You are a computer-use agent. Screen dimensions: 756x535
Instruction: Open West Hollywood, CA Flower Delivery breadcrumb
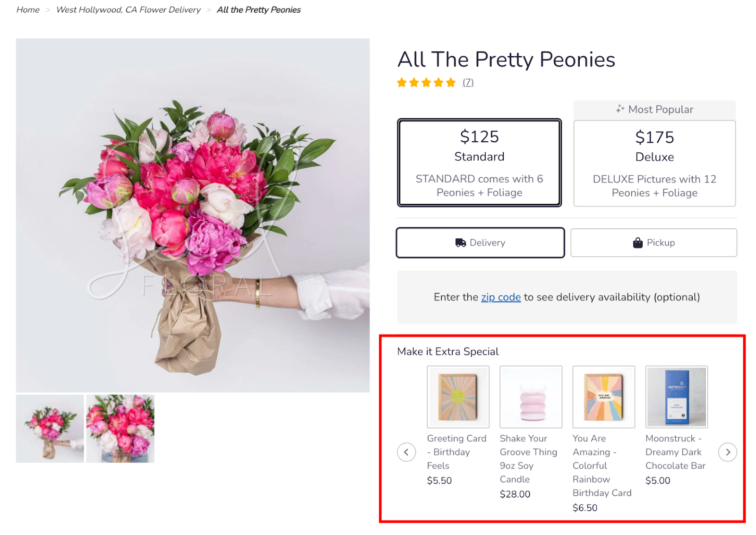129,10
